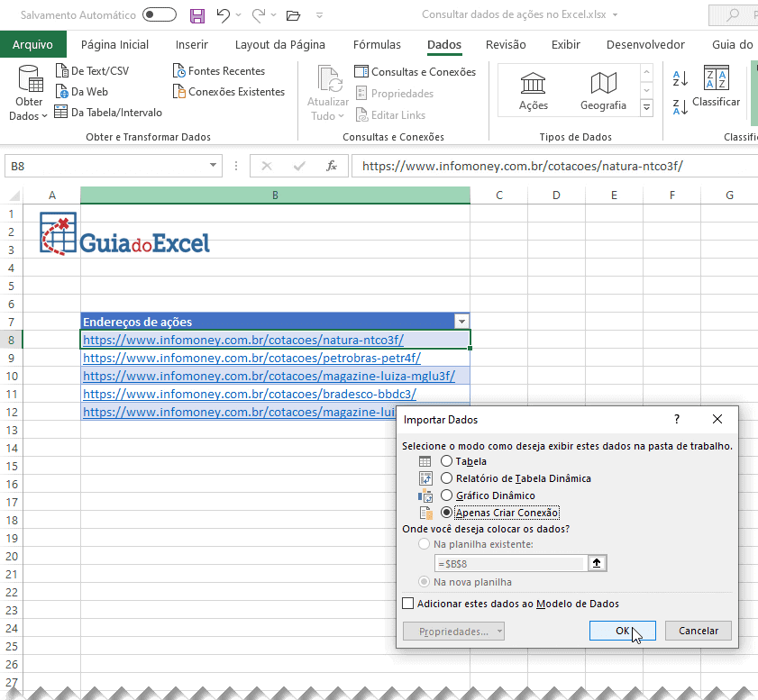The width and height of the screenshot is (758, 700).
Task: Open file folder icon in quick access
Action: (x=293, y=15)
